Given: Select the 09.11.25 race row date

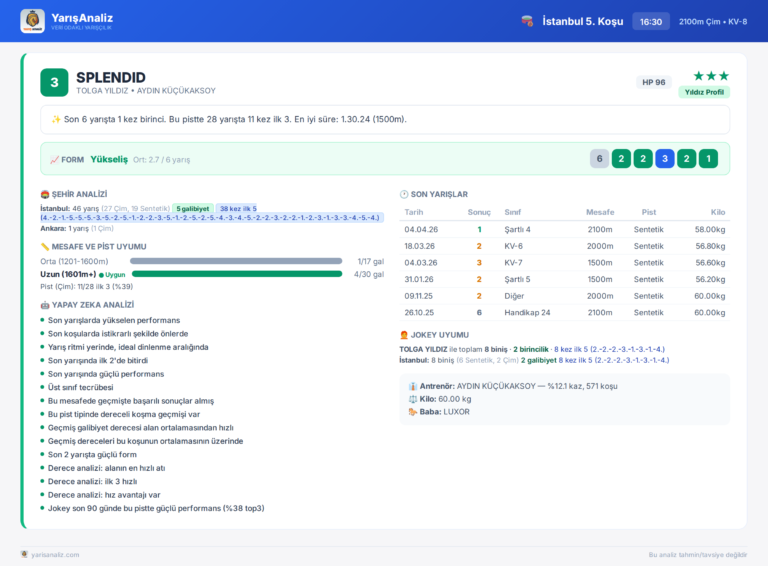Looking at the screenshot, I should coord(419,296).
